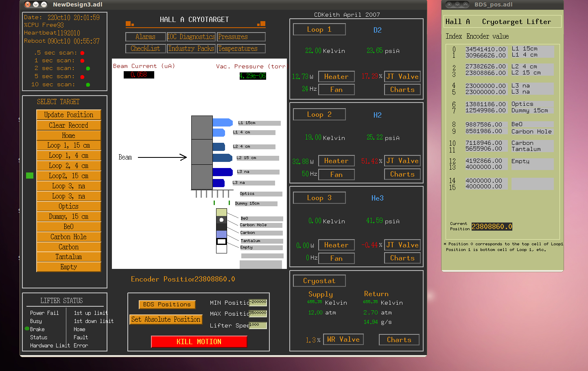Viewport: 588px width, 371px height.
Task: Click Encoder Position value below the diagram
Action: click(215, 279)
